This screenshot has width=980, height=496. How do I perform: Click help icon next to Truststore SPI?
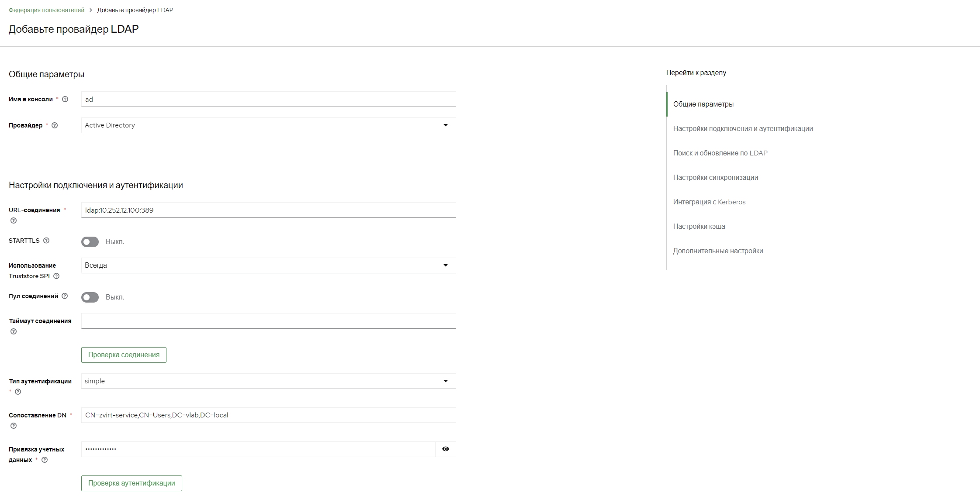(x=56, y=276)
